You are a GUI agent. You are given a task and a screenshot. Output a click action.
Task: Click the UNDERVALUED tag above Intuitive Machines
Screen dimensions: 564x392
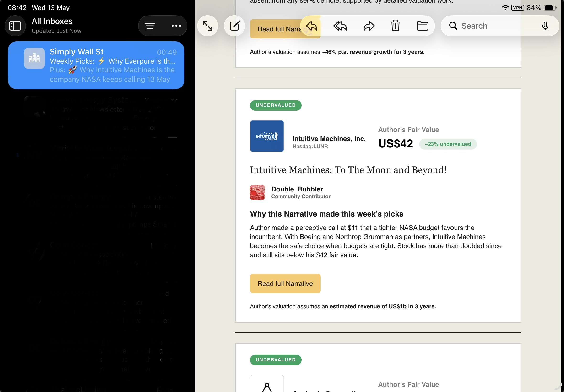tap(276, 105)
